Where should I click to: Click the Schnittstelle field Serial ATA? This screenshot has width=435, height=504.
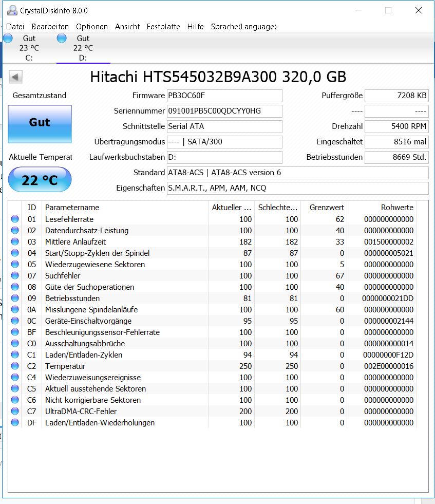(224, 126)
